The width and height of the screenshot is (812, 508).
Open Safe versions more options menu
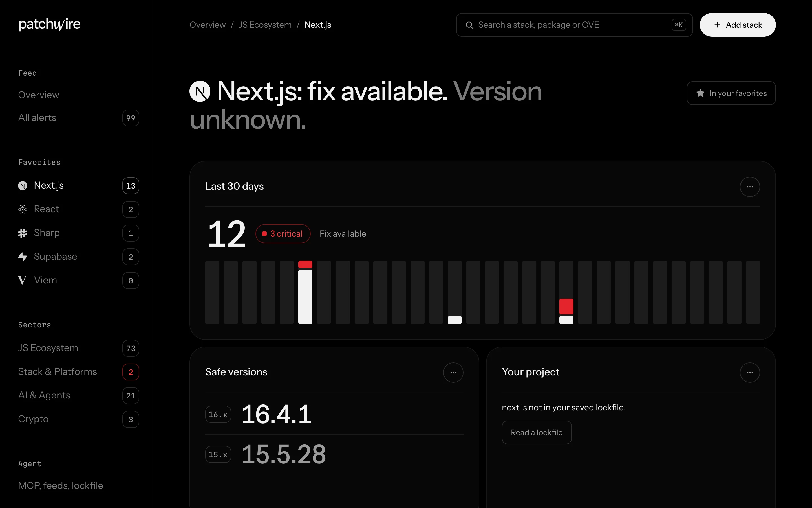(x=453, y=372)
